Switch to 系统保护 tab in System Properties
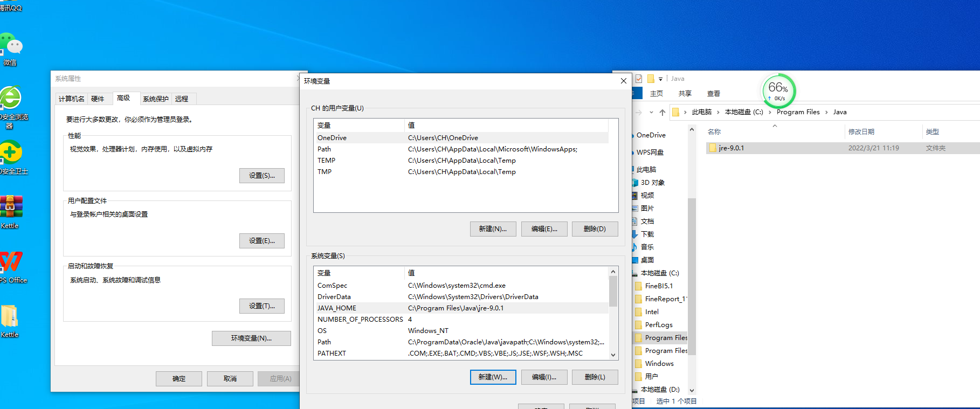This screenshot has width=980, height=409. pos(156,99)
